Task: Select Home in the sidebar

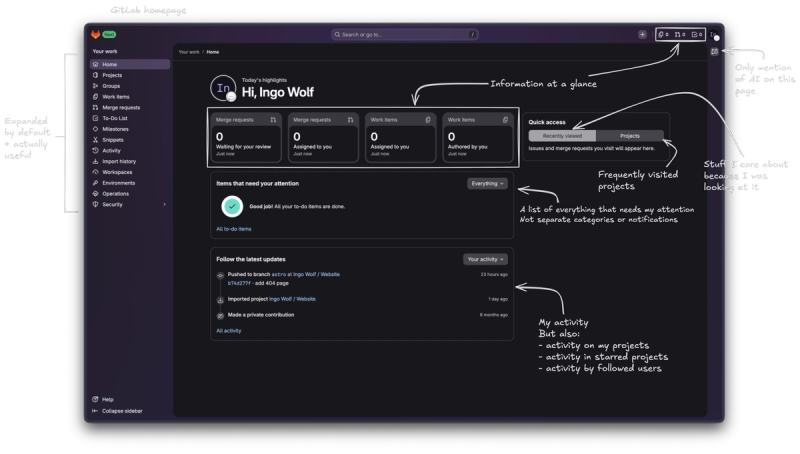Action: (x=130, y=64)
